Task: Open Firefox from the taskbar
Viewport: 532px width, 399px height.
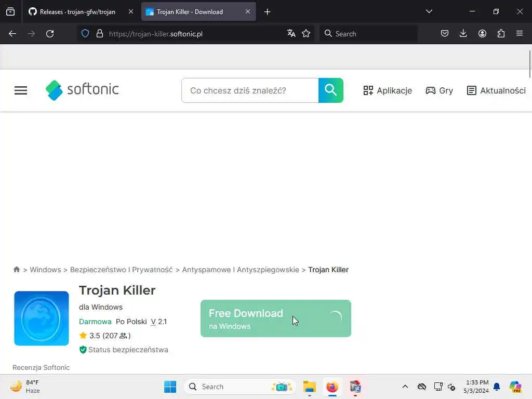Action: tap(332, 387)
